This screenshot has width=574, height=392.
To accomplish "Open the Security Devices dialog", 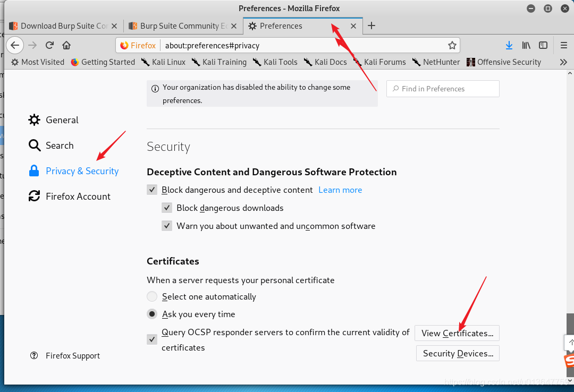I will [x=458, y=353].
